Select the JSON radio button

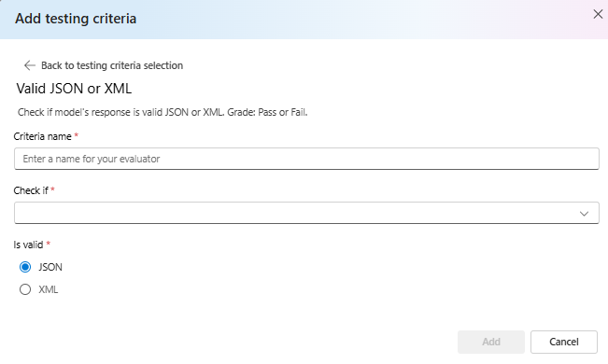click(x=25, y=267)
